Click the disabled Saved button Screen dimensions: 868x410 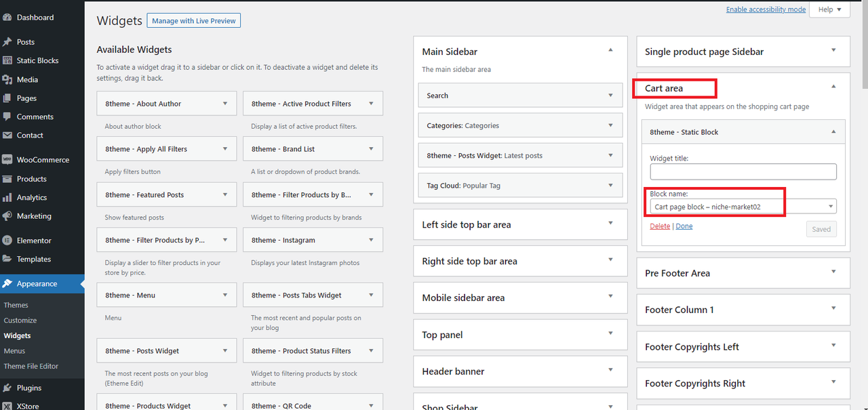coord(821,229)
